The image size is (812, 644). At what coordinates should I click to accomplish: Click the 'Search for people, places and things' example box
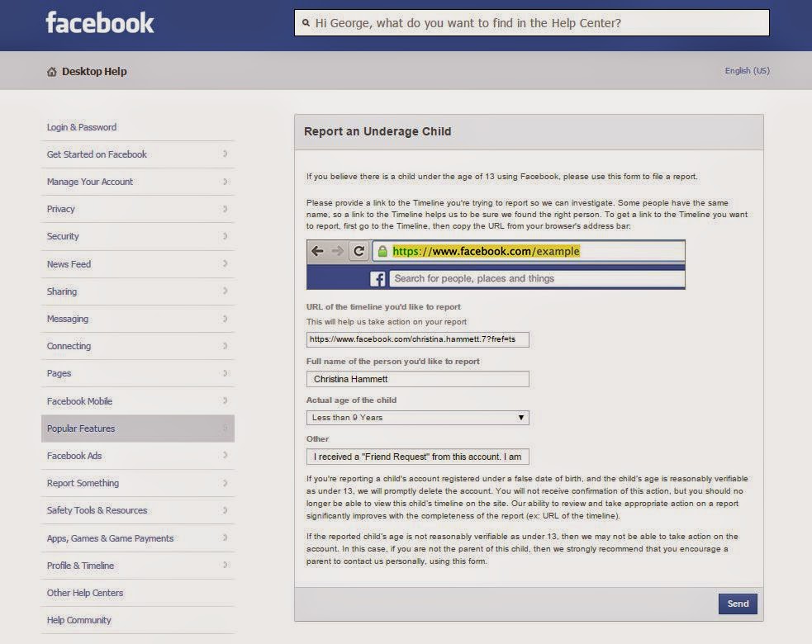click(537, 278)
